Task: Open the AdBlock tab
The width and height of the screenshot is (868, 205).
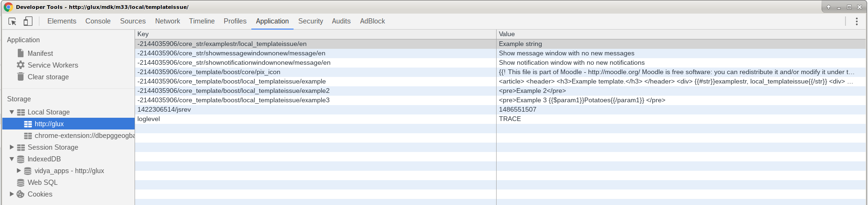Action: click(x=372, y=21)
